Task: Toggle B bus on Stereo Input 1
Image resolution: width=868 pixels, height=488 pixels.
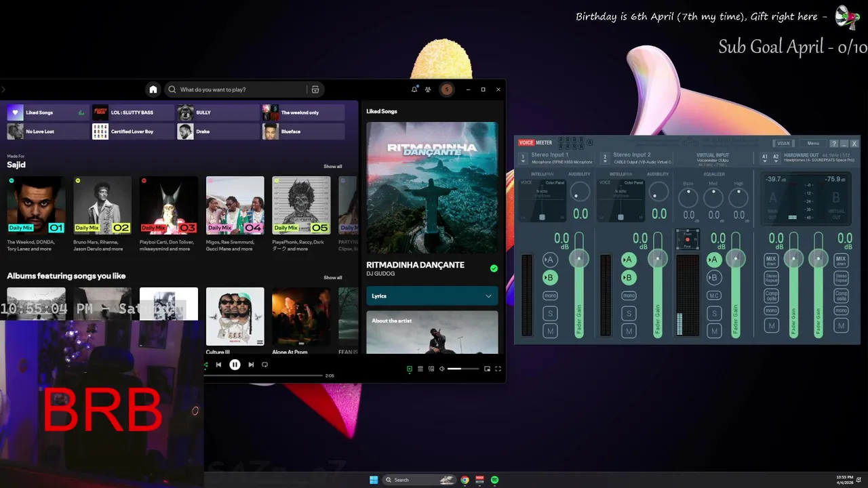Action: pos(550,277)
